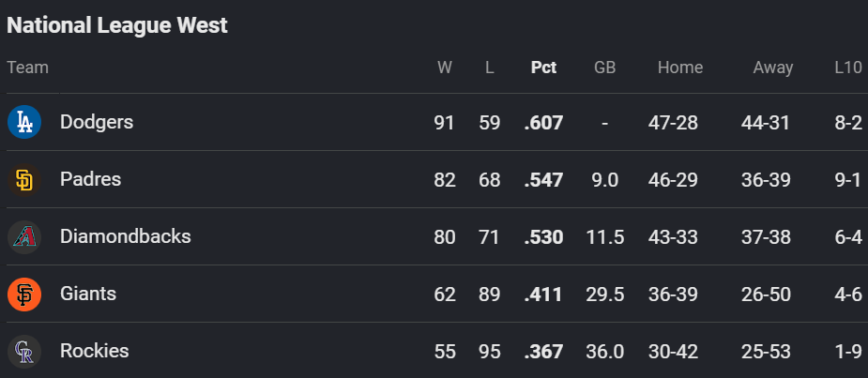This screenshot has height=378, width=868.
Task: Select the Giants team name
Action: pyautogui.click(x=88, y=294)
